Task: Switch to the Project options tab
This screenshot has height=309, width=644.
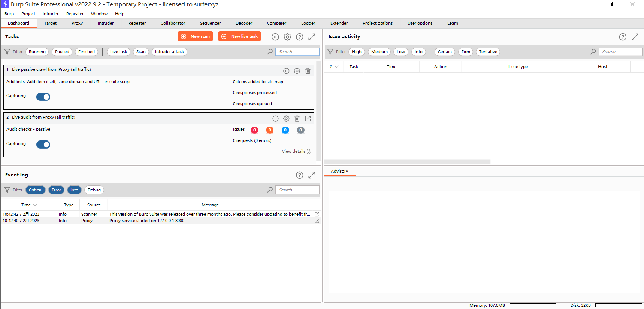Action: pos(378,23)
